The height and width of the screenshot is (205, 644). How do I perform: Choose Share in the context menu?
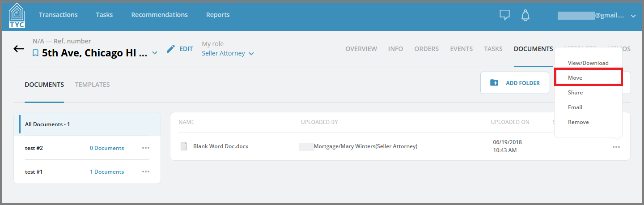click(x=575, y=92)
